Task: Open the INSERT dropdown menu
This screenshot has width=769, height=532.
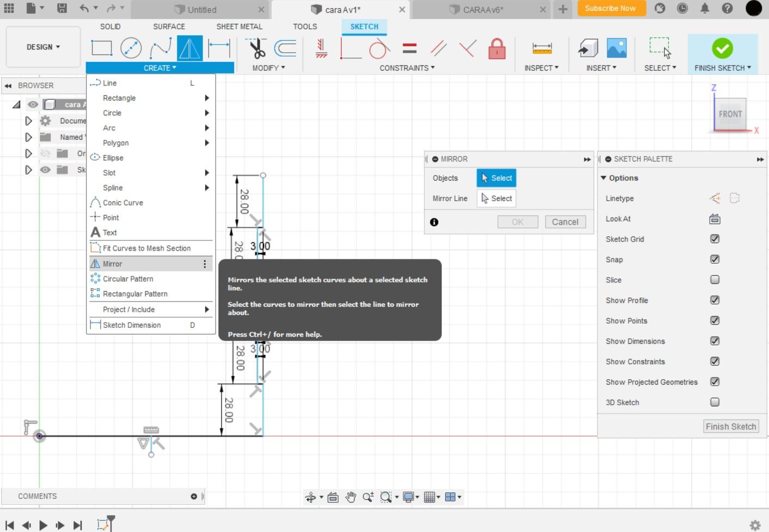Action: pos(601,68)
